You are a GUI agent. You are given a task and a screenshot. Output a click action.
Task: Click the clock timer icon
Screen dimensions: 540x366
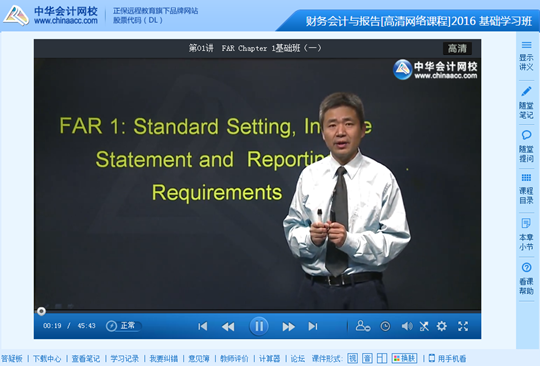coord(385,326)
